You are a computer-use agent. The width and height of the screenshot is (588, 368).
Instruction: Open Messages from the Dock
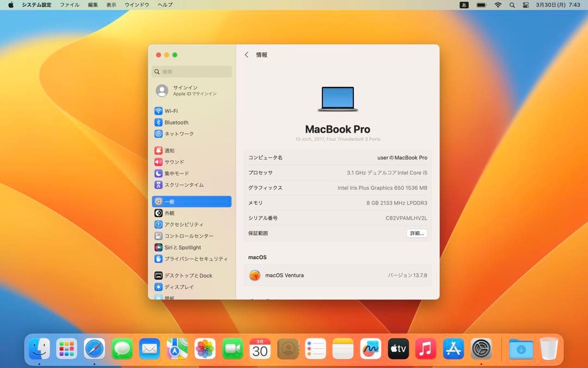pyautogui.click(x=122, y=349)
